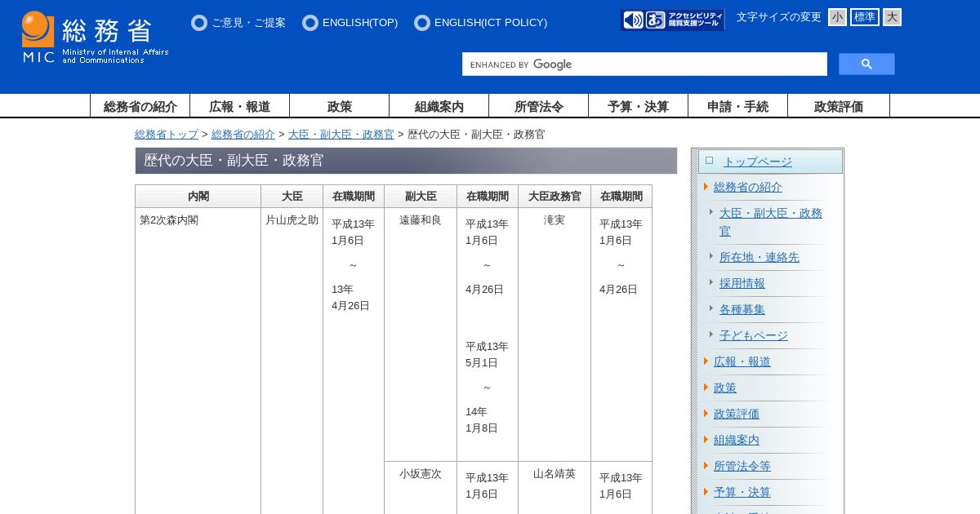This screenshot has width=980, height=514.
Task: Open 総務省の紹介 main menu
Action: 140,106
